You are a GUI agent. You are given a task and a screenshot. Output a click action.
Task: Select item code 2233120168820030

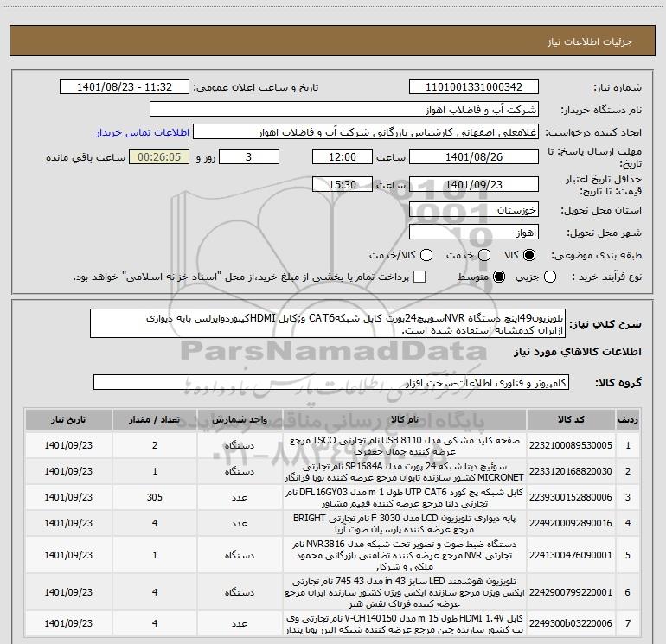click(571, 471)
